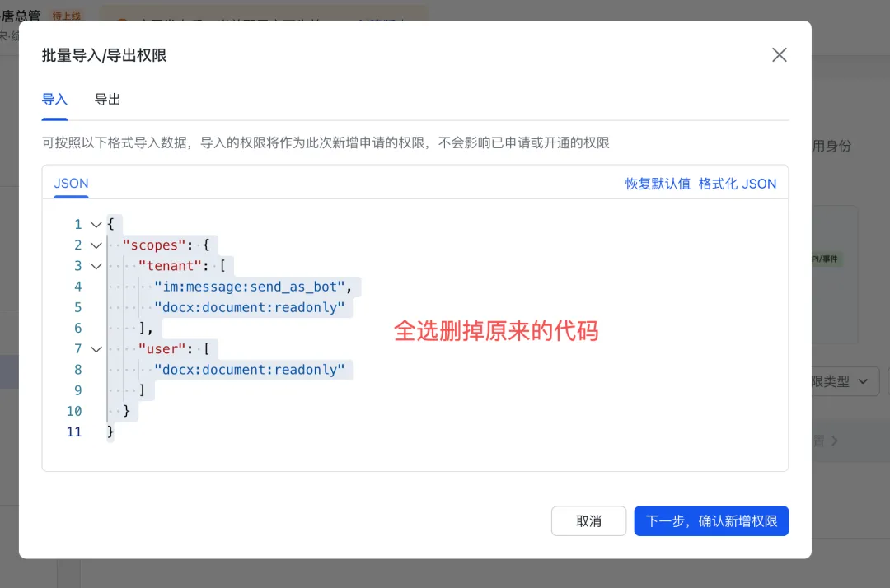
Task: Click the "im:message:send_as_bot" line in editor
Action: click(253, 287)
